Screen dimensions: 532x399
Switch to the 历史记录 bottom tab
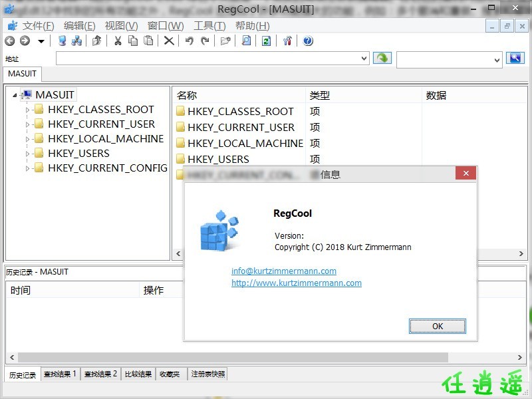tap(23, 375)
